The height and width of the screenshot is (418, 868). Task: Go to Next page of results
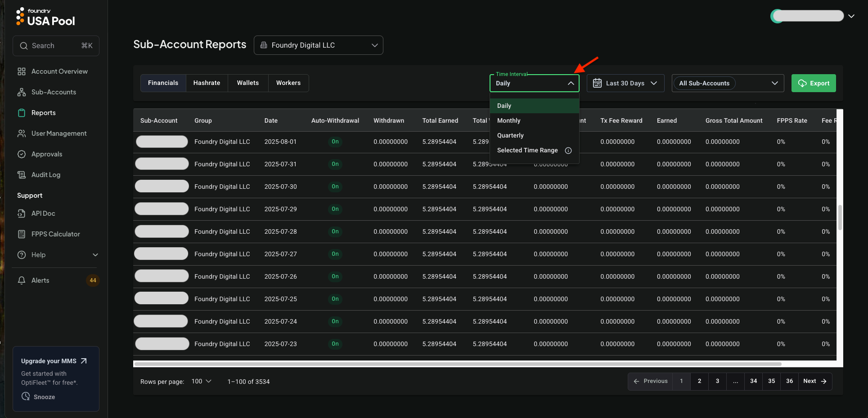click(x=814, y=381)
